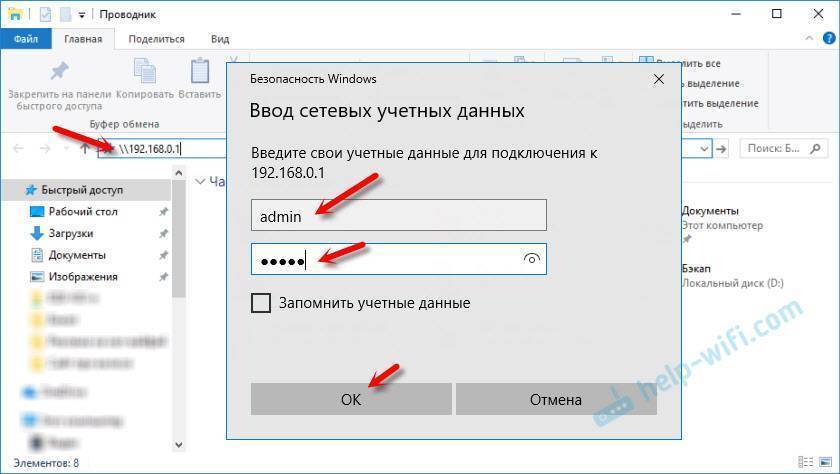Go up one folder level arrow
The image size is (840, 474).
coord(85,149)
